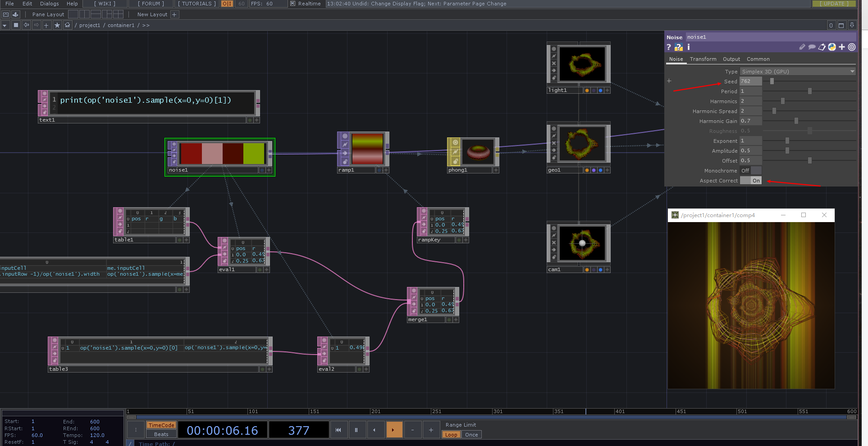
Task: Go to network home with the house icon
Action: pos(67,25)
